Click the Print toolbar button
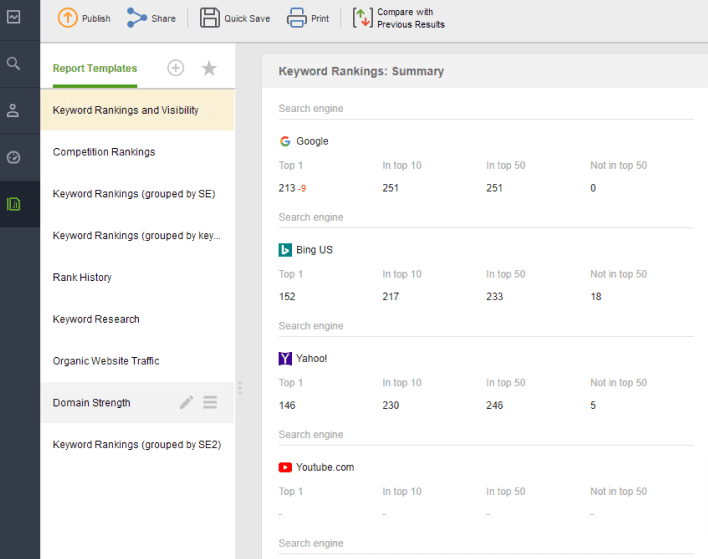The image size is (708, 559). (x=308, y=18)
